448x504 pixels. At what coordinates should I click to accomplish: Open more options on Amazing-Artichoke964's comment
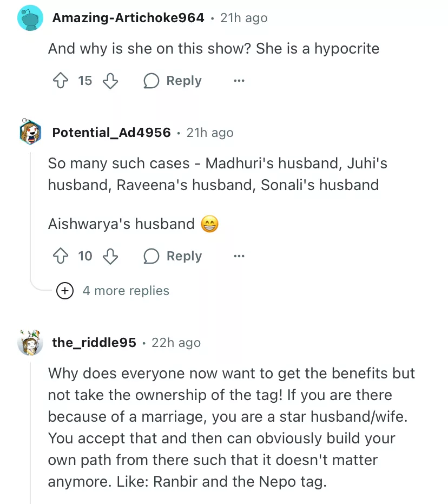239,81
